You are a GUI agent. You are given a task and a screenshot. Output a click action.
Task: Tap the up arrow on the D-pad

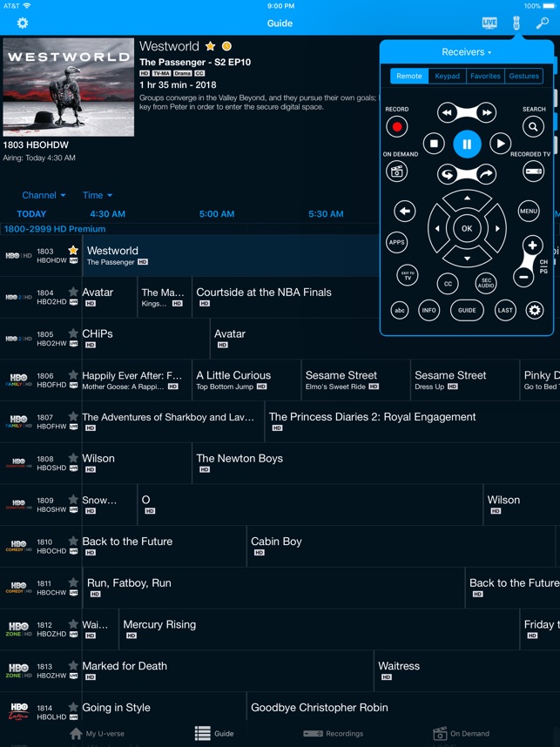pos(467,199)
